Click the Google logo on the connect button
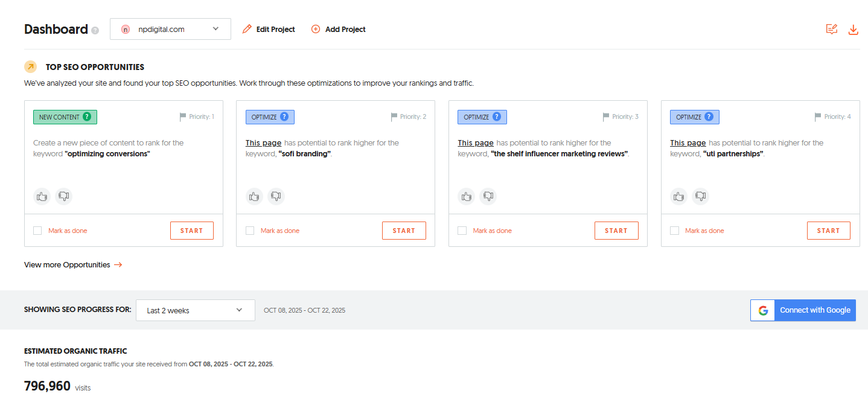Viewport: 868px width, 402px height. click(763, 310)
